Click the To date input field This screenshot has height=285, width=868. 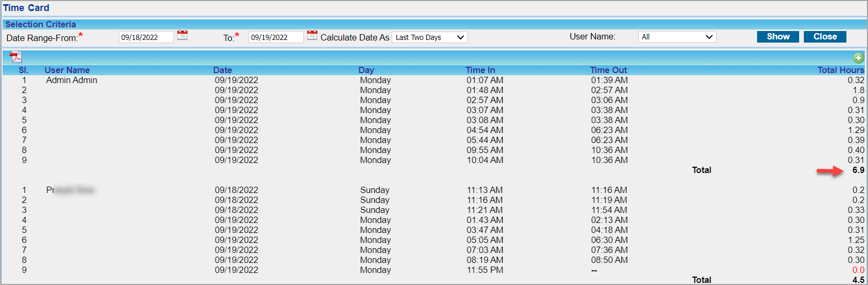(x=275, y=37)
